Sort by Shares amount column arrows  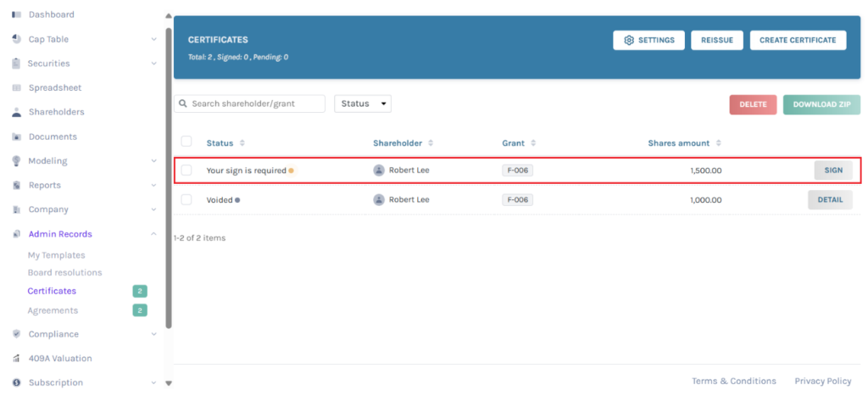point(719,143)
